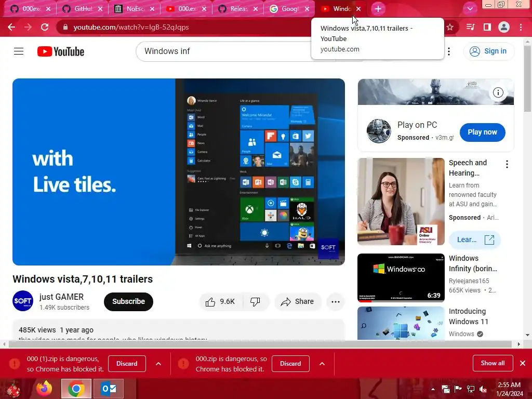Go back with the browser back arrow
The height and width of the screenshot is (399, 532).
pos(11,27)
